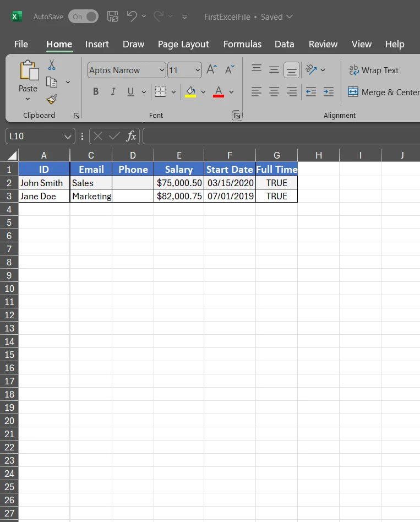Open the font name dropdown
The width and height of the screenshot is (420, 522).
tap(162, 70)
